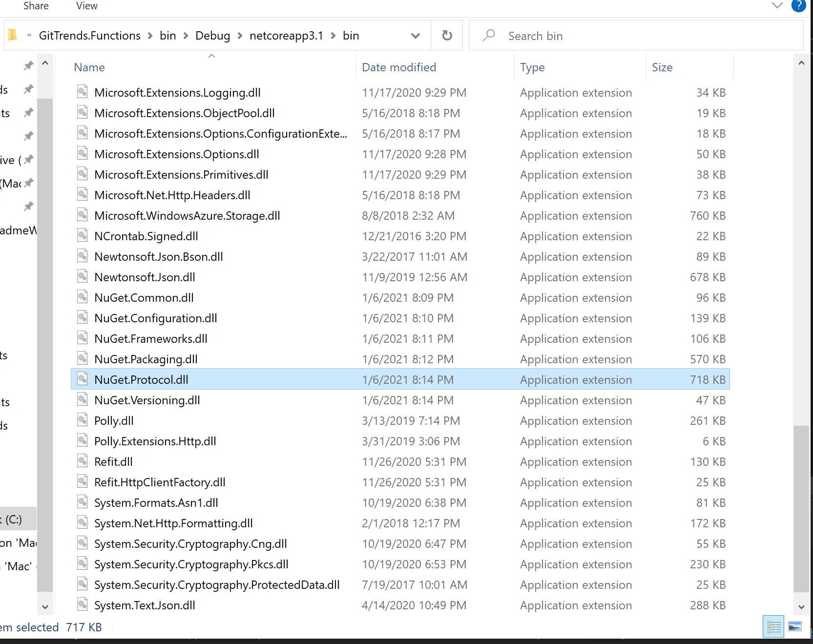Expand the chevron after Debug breadcrumb
The width and height of the screenshot is (813, 644).
pyautogui.click(x=240, y=36)
